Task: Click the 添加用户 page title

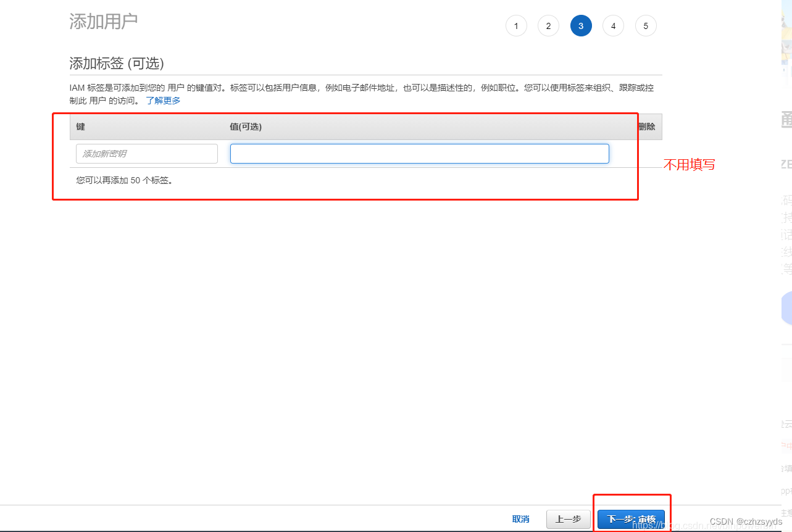Action: [x=103, y=21]
